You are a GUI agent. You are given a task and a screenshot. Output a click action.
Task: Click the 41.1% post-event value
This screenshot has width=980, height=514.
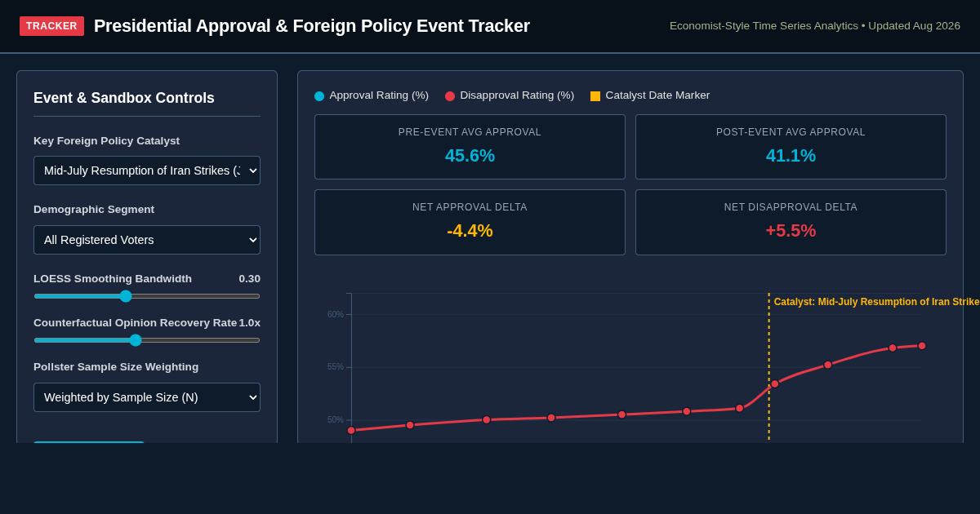coord(791,156)
